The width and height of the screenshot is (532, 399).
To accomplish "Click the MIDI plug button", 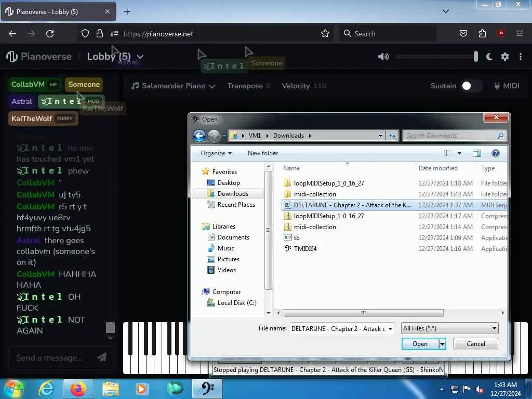I will click(x=507, y=86).
